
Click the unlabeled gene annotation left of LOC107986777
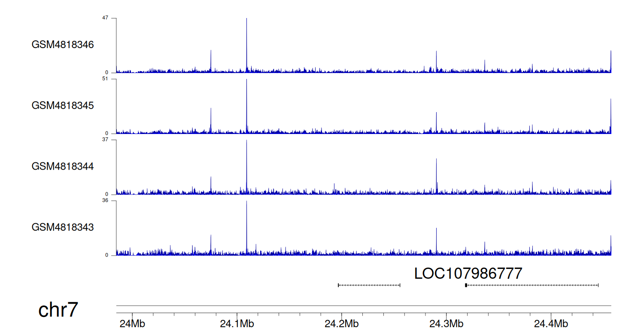point(369,285)
